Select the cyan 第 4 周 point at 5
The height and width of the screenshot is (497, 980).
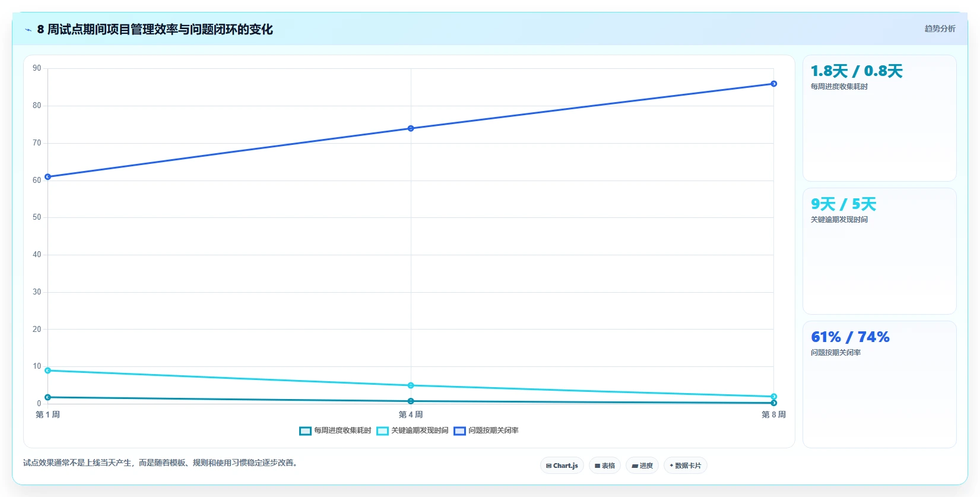click(411, 385)
